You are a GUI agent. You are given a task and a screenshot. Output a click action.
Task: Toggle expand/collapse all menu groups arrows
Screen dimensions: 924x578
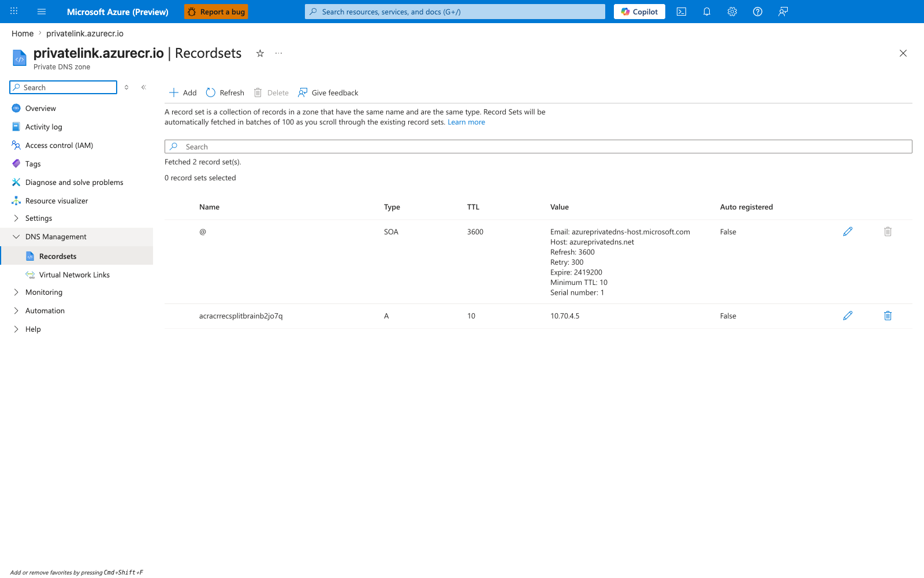coord(126,87)
